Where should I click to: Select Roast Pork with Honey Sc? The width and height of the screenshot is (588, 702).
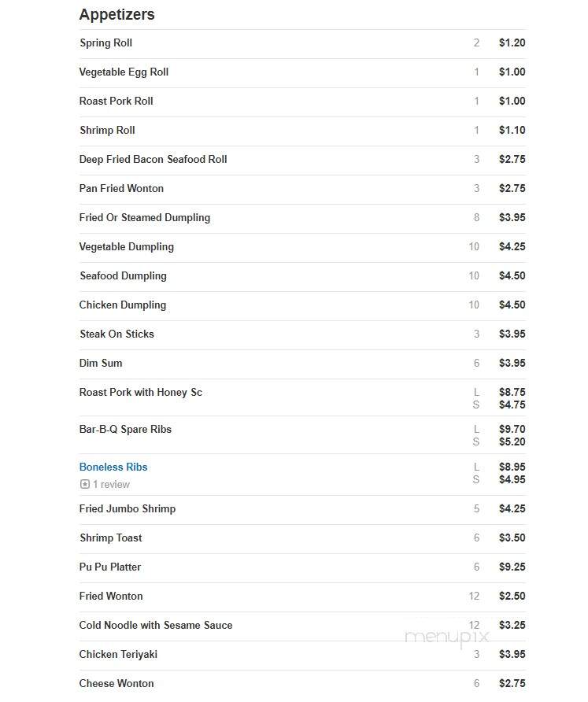141,393
